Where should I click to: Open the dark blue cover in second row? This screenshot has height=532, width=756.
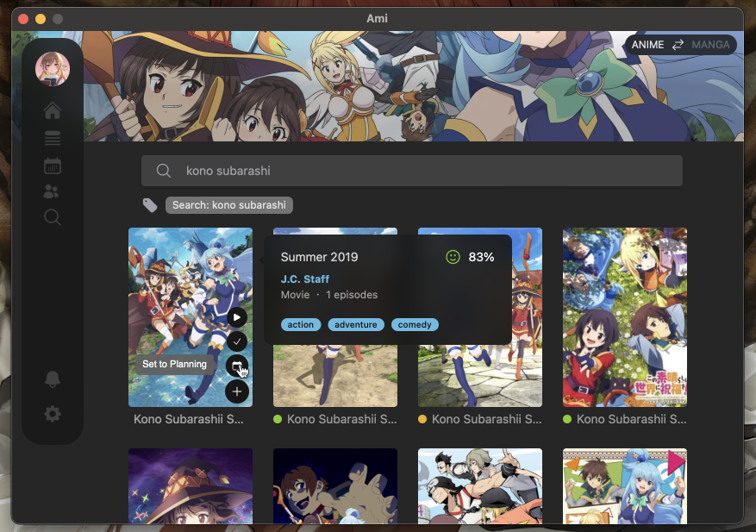(x=335, y=485)
